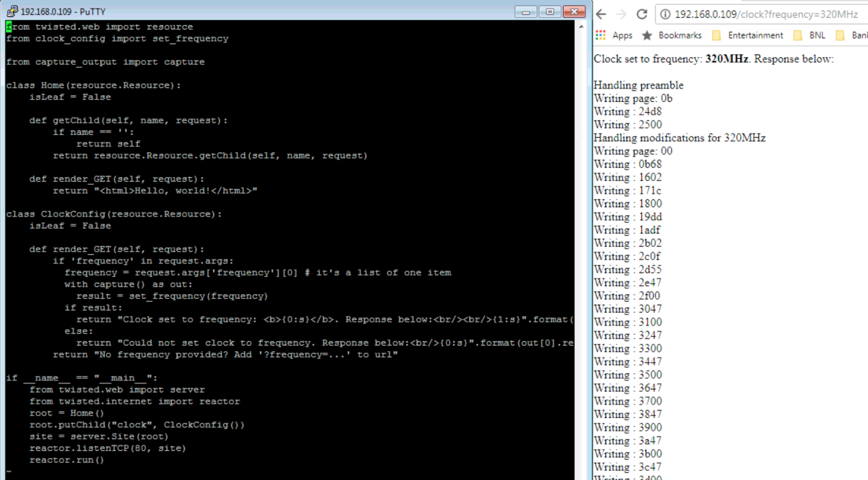Screen dimensions: 868x480
Task: Click the bold 320MHz text on page
Action: click(x=727, y=59)
